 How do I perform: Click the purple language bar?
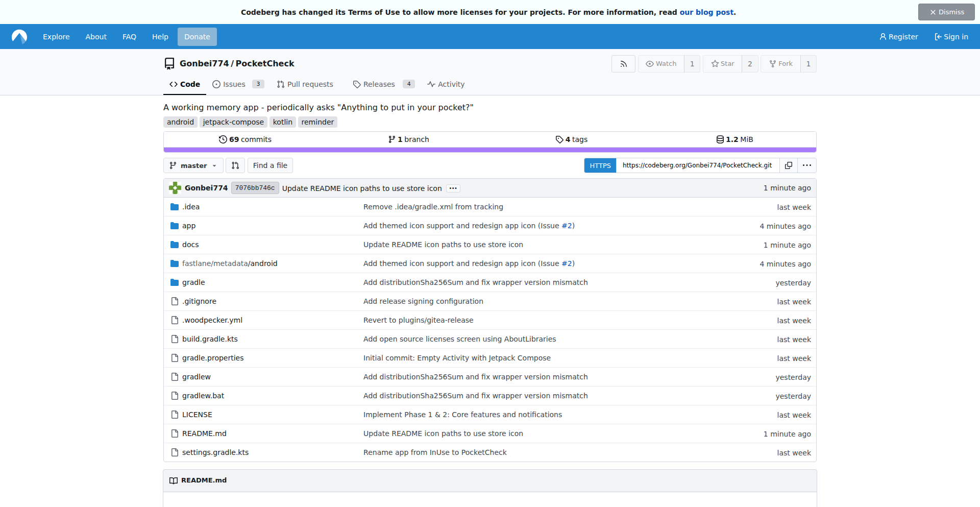[x=489, y=150]
